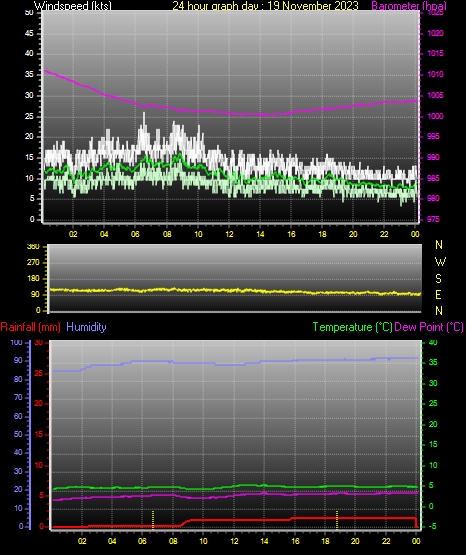Click the yellow wind direction trace
The width and height of the screenshot is (466, 555).
point(235,291)
